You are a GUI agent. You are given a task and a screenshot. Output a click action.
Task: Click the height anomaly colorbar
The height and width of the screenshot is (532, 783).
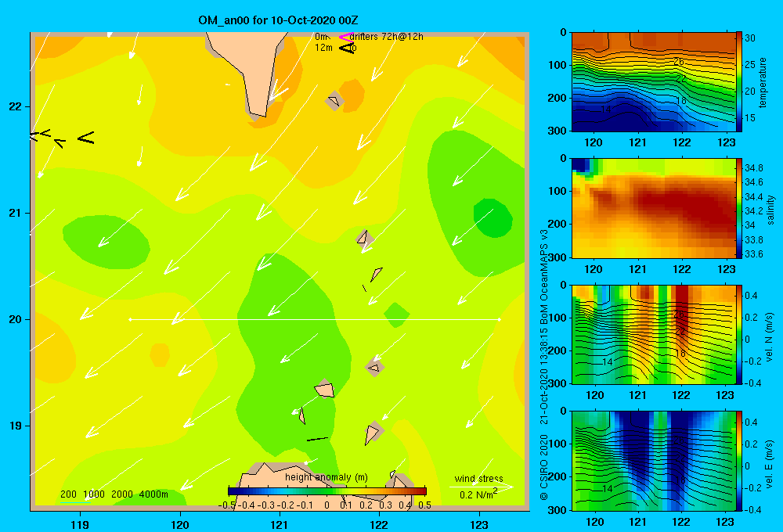[x=327, y=491]
